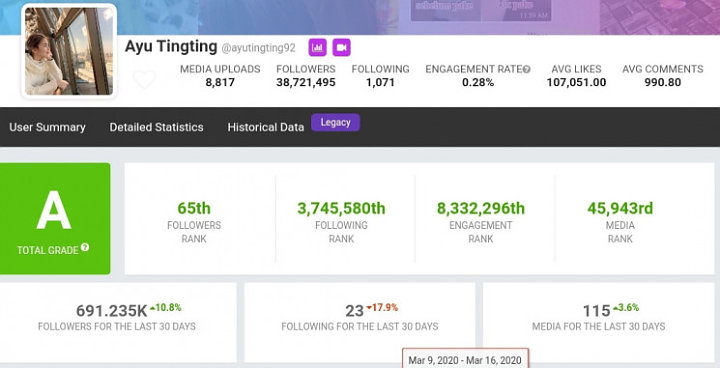Click the 10.8% followers growth indicator
This screenshot has height=368, width=720.
pos(165,307)
